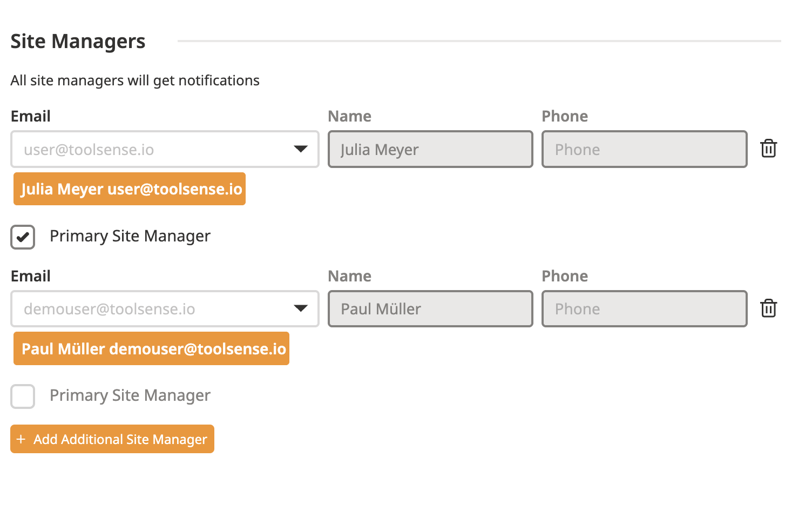Click the Phone field in Julia Meyer's row
This screenshot has height=511, width=812.
point(644,149)
